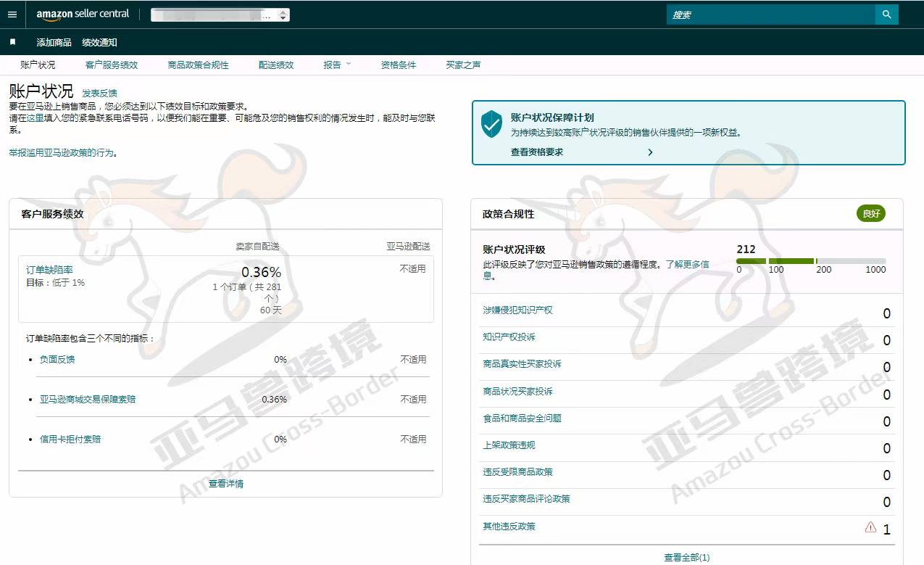The width and height of the screenshot is (924, 565).
Task: Click the bookmark flag icon
Action: tap(12, 42)
